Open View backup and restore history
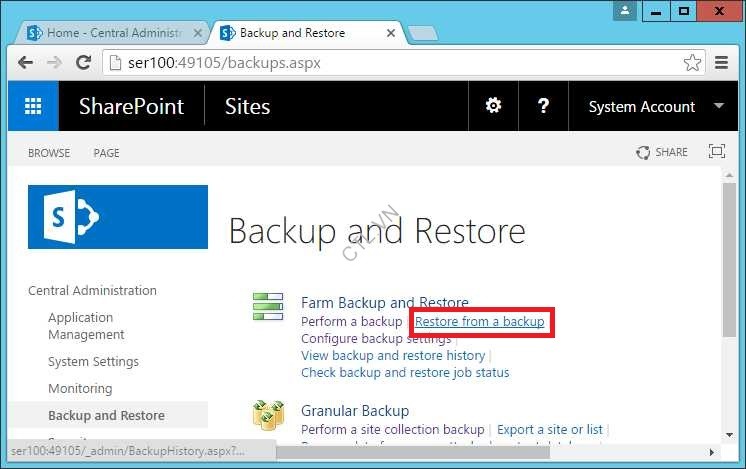Image resolution: width=746 pixels, height=469 pixels. pyautogui.click(x=393, y=355)
